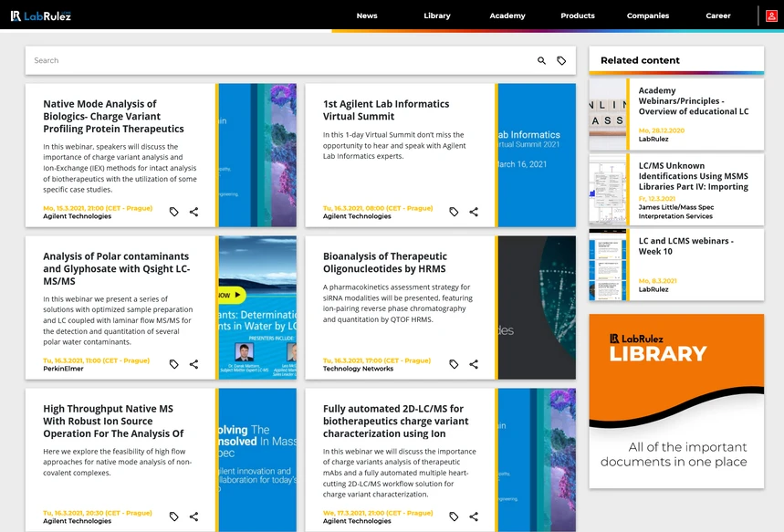Click the LabRulez logo in the header
This screenshot has width=784, height=532.
40,16
